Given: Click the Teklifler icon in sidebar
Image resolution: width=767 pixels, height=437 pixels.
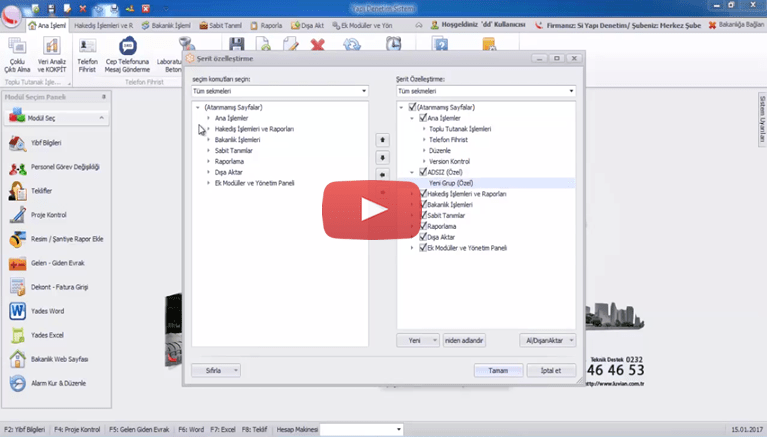Looking at the screenshot, I should tap(17, 191).
